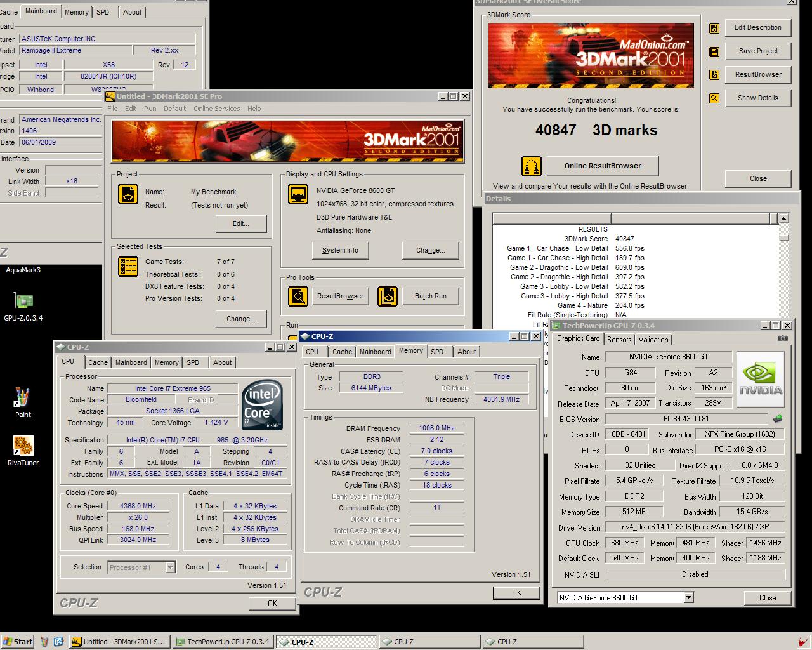Click Close button in GPU-Z

(768, 598)
